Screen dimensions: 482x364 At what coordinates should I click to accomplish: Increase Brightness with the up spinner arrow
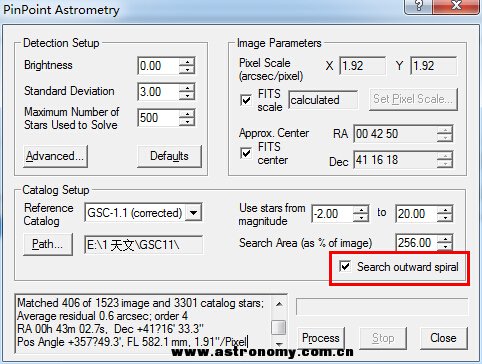pyautogui.click(x=187, y=61)
